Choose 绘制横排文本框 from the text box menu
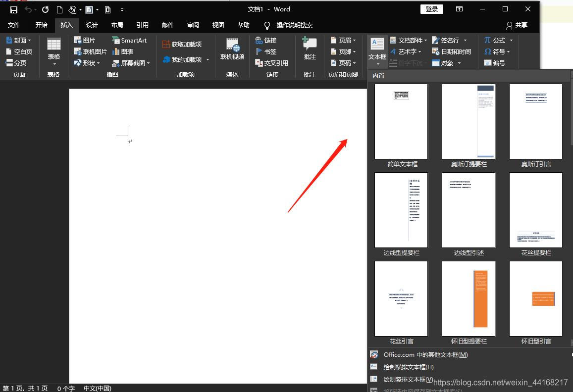This screenshot has height=392, width=573. [408, 367]
